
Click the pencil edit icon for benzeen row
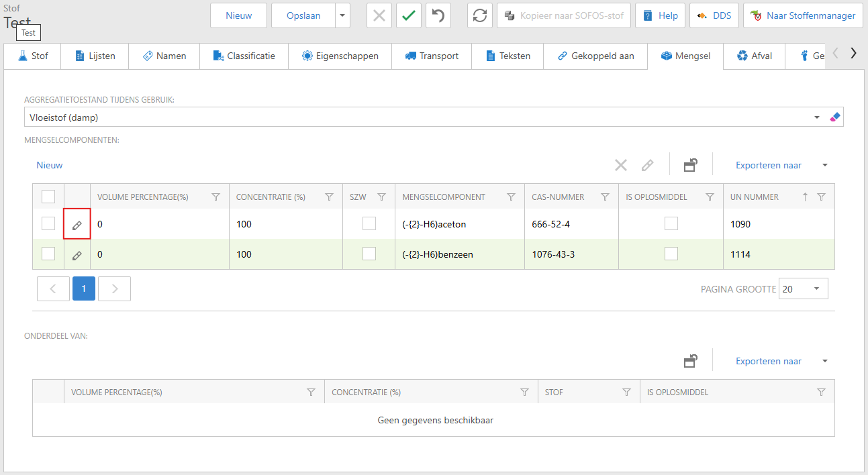click(x=77, y=255)
